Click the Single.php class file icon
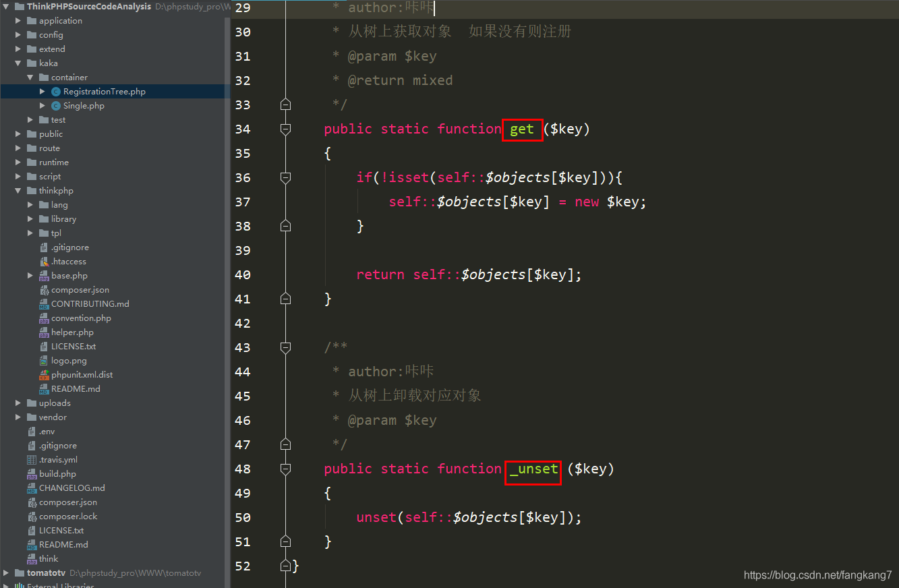Screen dimensions: 899x588 [56, 106]
